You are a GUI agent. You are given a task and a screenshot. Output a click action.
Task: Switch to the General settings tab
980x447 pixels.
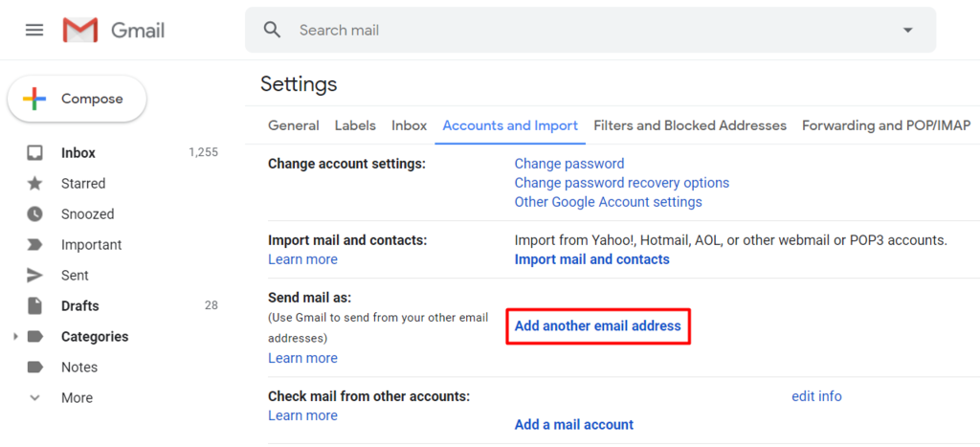point(294,125)
